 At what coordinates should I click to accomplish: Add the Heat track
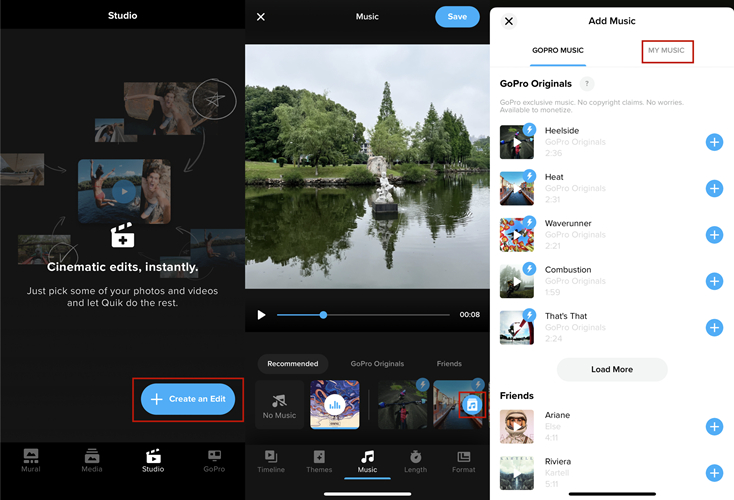tap(714, 189)
